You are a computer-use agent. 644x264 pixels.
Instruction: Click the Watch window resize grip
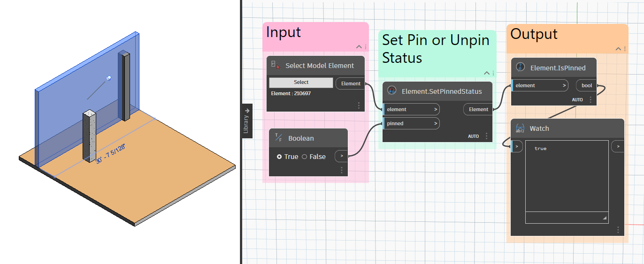(605, 219)
